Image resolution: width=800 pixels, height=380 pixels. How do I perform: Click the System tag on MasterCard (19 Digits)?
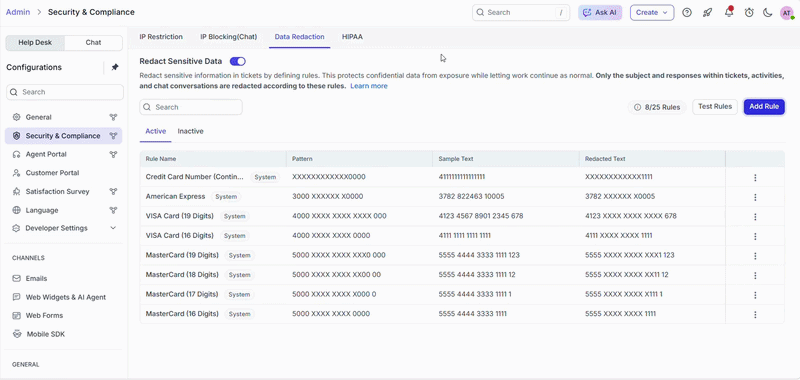coord(239,256)
